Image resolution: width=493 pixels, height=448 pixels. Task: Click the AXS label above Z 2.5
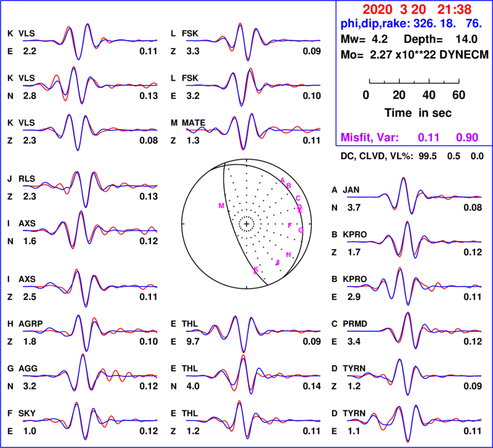pos(27,279)
